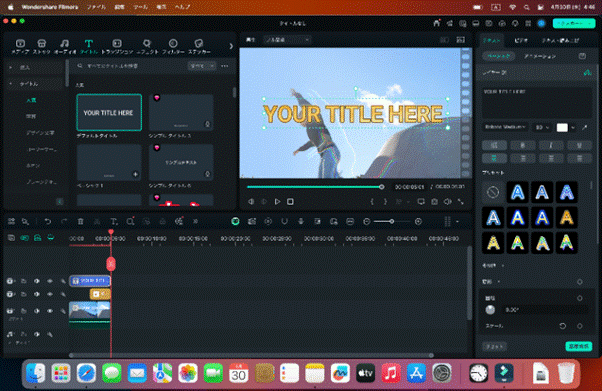
Task: Open the Filters tab icon
Action: point(173,46)
